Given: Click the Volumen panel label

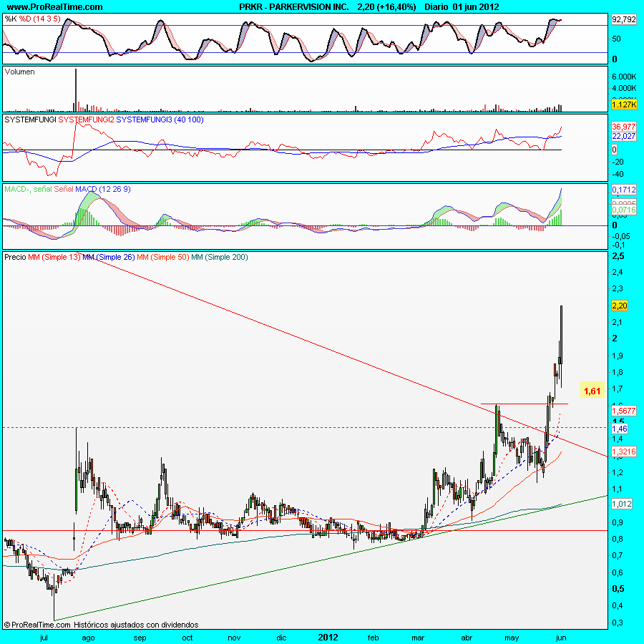Looking at the screenshot, I should 19,72.
